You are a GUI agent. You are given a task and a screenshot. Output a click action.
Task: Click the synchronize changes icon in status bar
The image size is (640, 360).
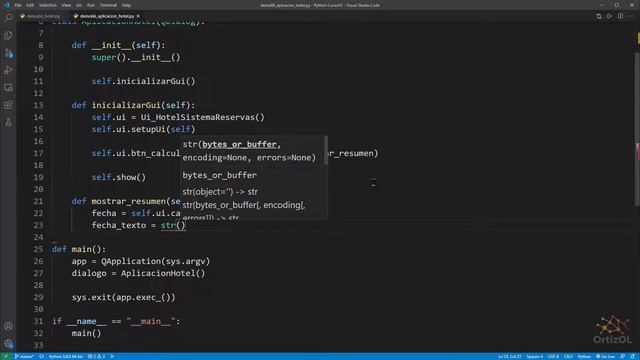tap(41, 356)
